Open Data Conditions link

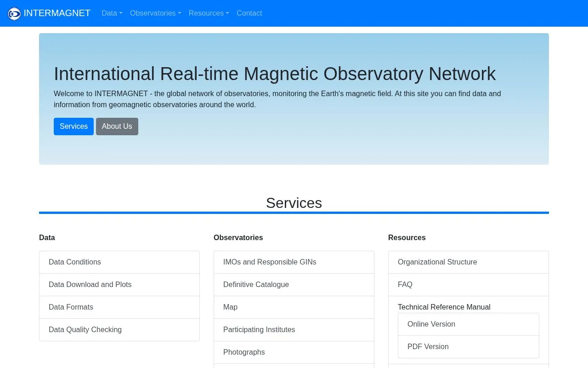tap(119, 262)
